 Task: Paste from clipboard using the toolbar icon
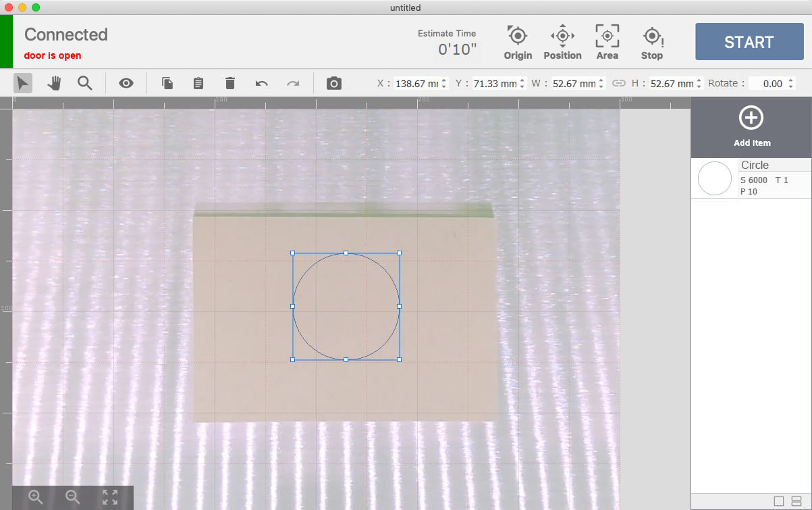pos(198,83)
